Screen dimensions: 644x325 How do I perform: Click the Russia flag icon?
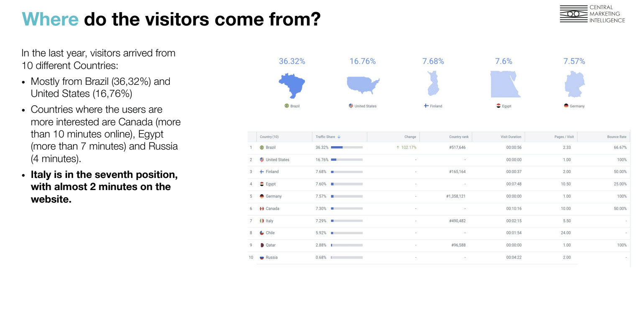(x=262, y=257)
